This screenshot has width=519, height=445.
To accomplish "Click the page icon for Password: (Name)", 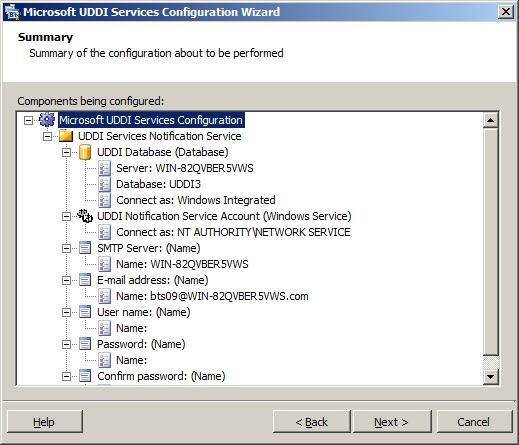I will 85,344.
